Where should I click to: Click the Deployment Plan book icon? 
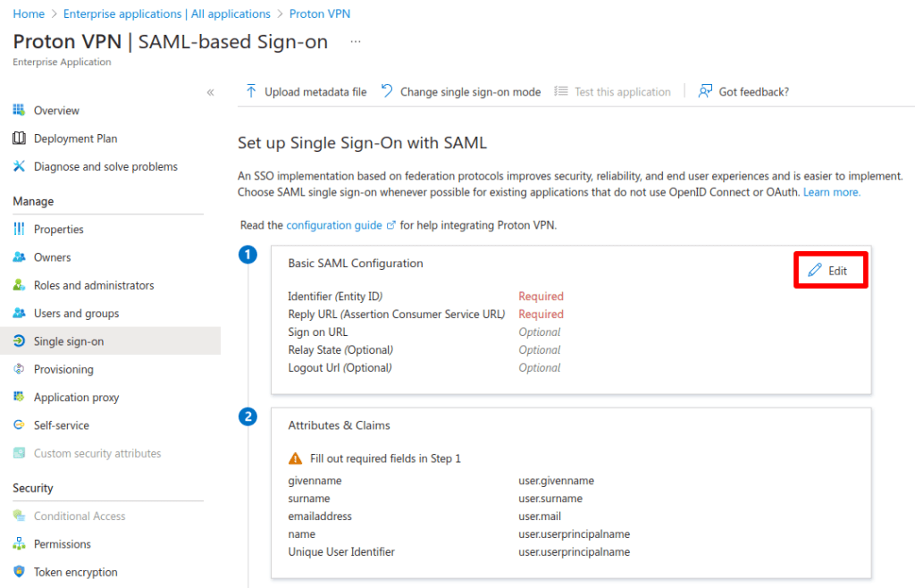20,139
